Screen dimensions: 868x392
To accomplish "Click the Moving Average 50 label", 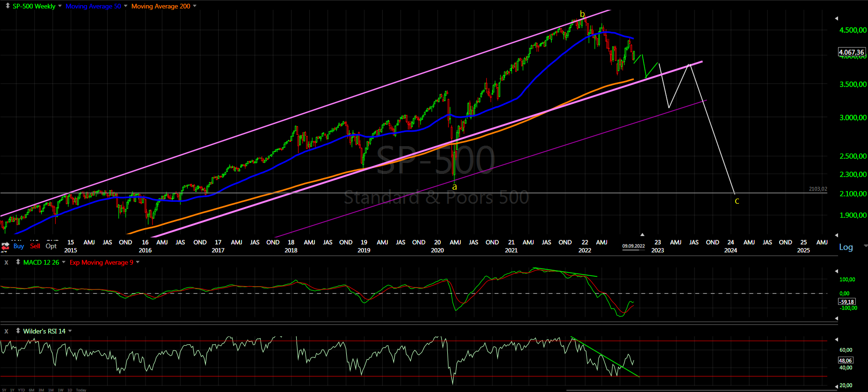I will point(93,6).
